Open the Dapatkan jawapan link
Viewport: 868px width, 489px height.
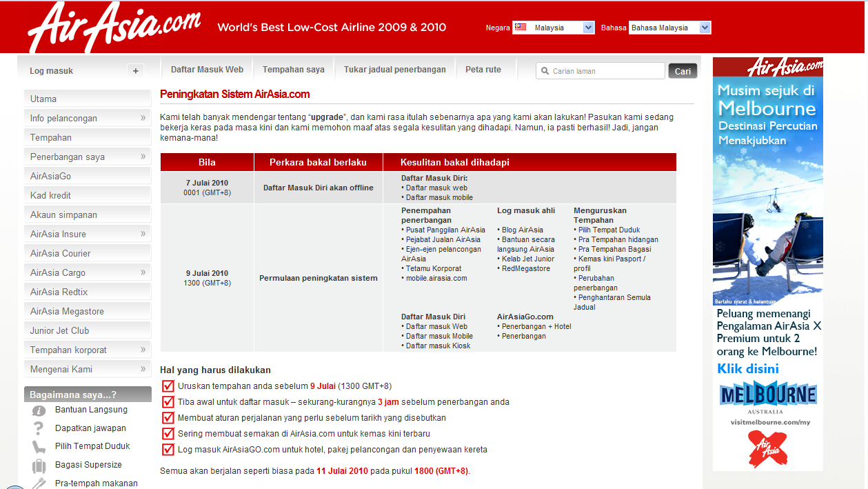(90, 428)
